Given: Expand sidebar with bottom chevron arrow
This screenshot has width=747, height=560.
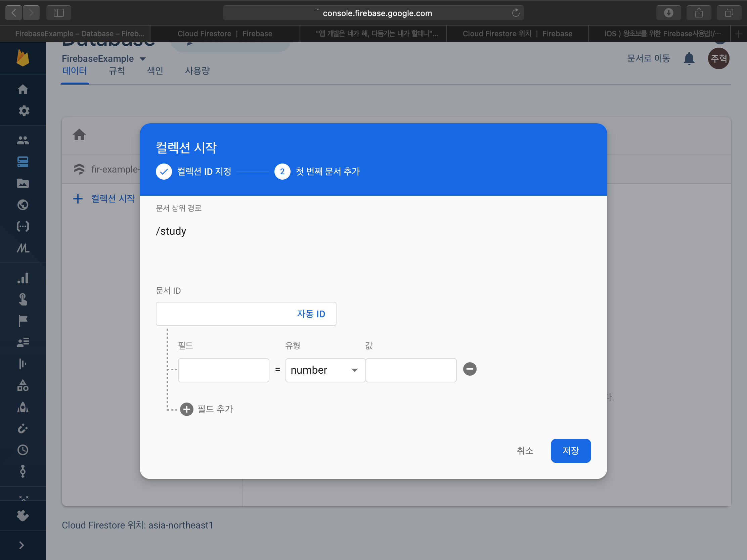Looking at the screenshot, I should pyautogui.click(x=21, y=545).
